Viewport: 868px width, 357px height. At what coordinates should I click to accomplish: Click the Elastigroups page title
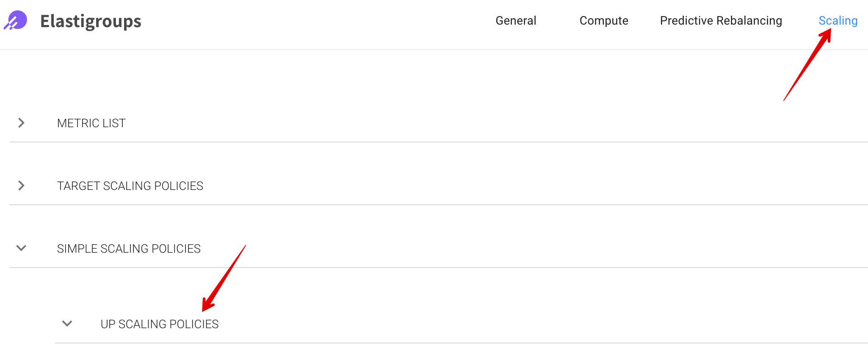[x=91, y=21]
